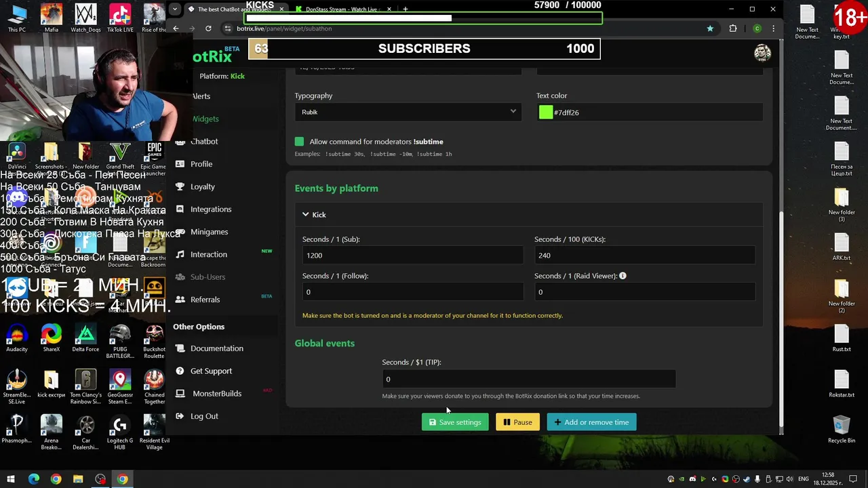Select Recycle Bin on desktop
868x488 pixels.
[x=842, y=429]
